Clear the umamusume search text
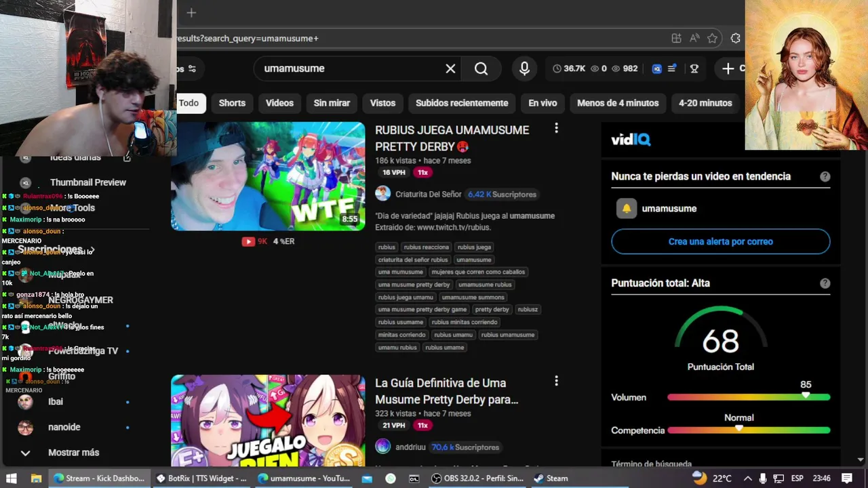 [x=450, y=68]
